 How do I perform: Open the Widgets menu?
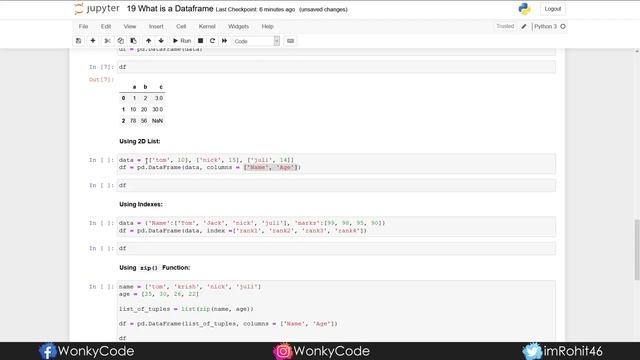238,26
